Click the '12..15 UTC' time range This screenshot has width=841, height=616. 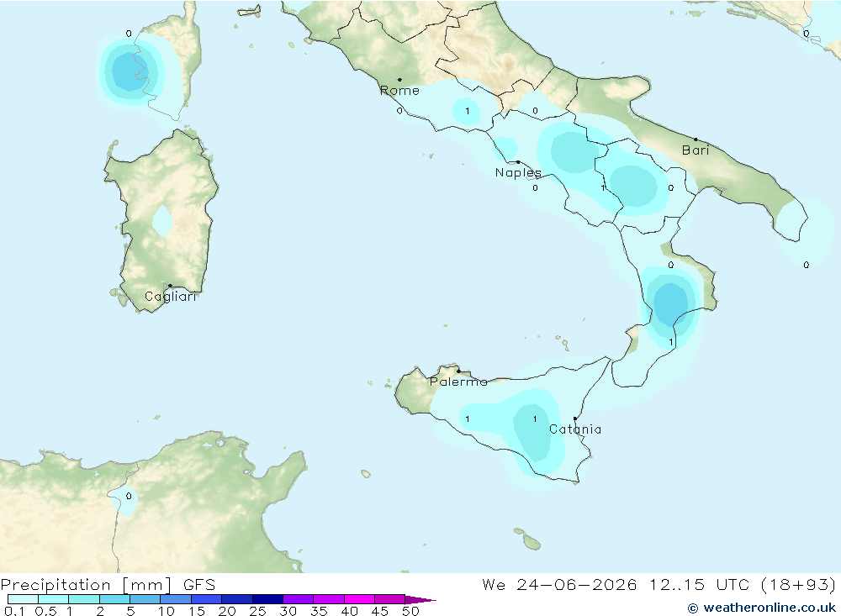pyautogui.click(x=700, y=585)
